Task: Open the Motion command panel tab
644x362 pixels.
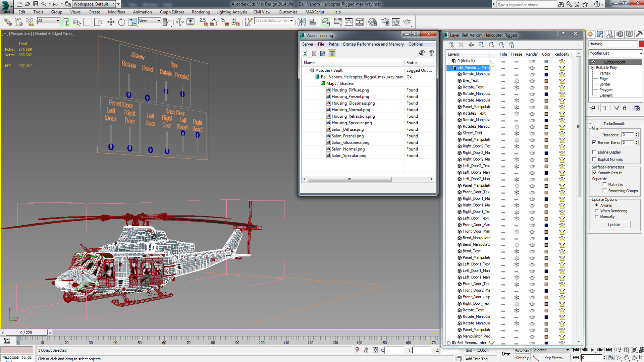Action: [x=620, y=34]
